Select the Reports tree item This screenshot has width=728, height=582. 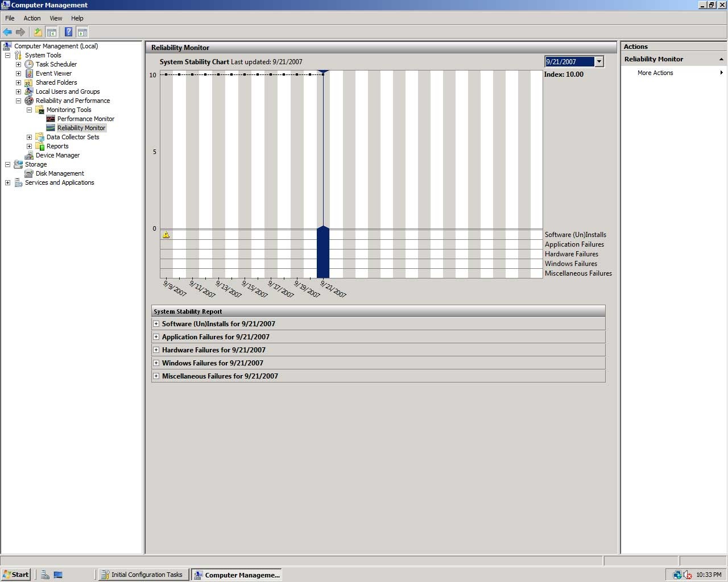[x=57, y=146]
